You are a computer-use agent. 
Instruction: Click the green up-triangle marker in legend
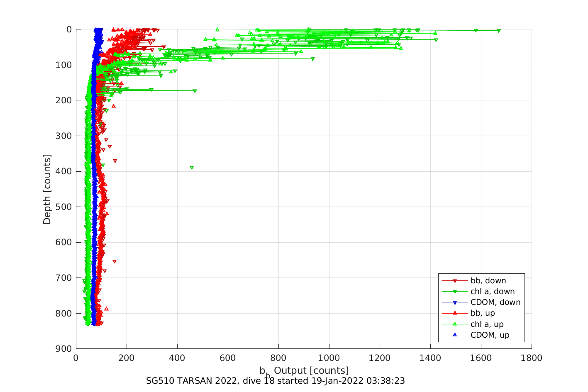[x=454, y=324]
